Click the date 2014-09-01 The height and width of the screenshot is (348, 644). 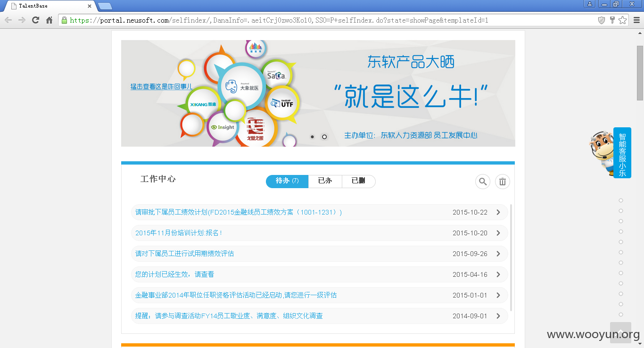click(470, 316)
